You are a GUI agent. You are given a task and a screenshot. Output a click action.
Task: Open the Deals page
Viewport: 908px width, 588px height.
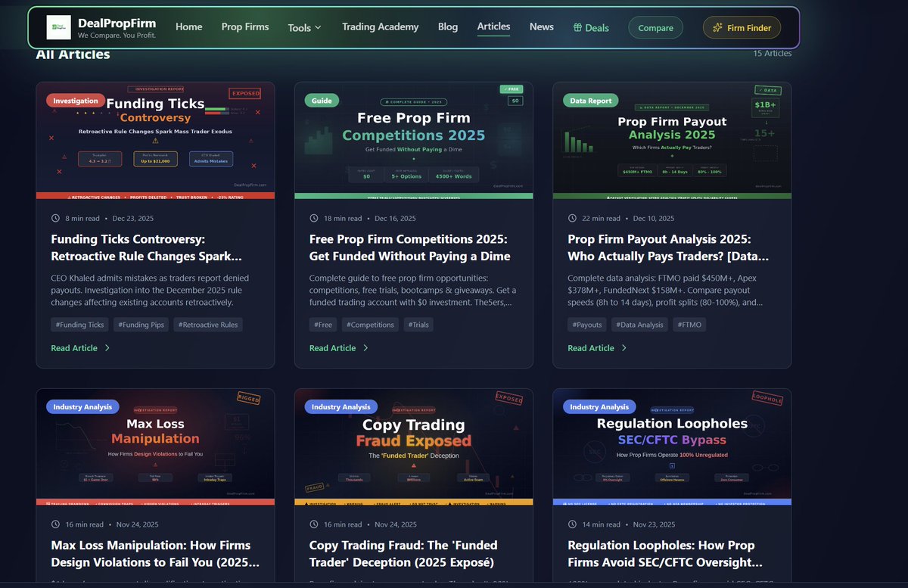click(591, 28)
